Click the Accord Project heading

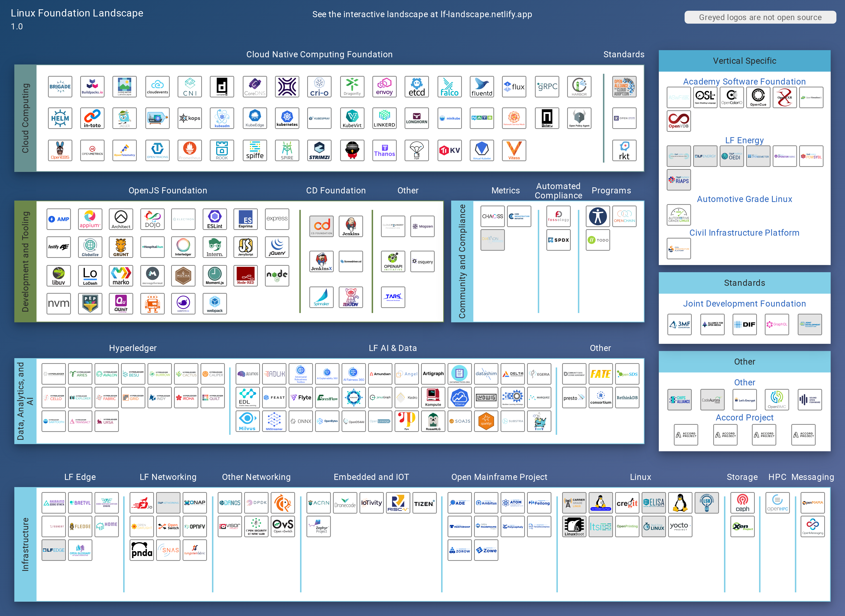(744, 418)
